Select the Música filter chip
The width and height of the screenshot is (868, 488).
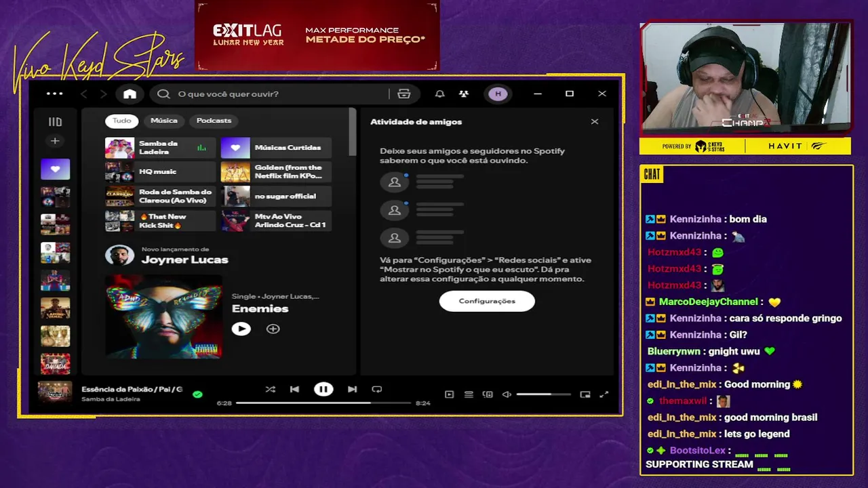pos(163,121)
